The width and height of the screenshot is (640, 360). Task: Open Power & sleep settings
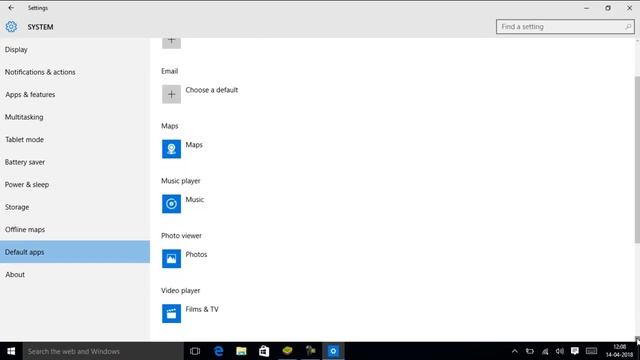pyautogui.click(x=75, y=184)
